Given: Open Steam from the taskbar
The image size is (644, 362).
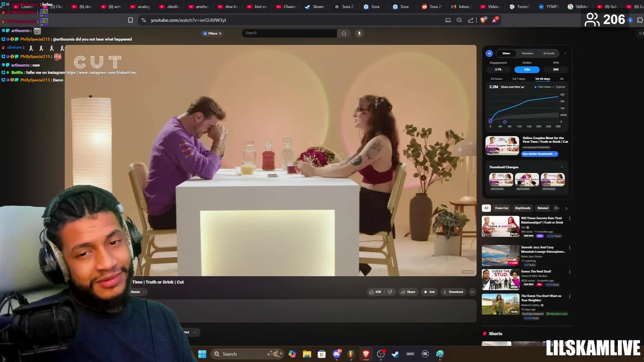Looking at the screenshot, I should pyautogui.click(x=395, y=354).
